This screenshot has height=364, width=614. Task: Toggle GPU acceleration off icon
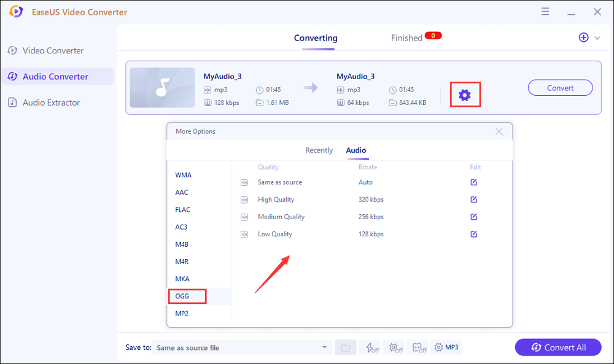[x=396, y=347]
